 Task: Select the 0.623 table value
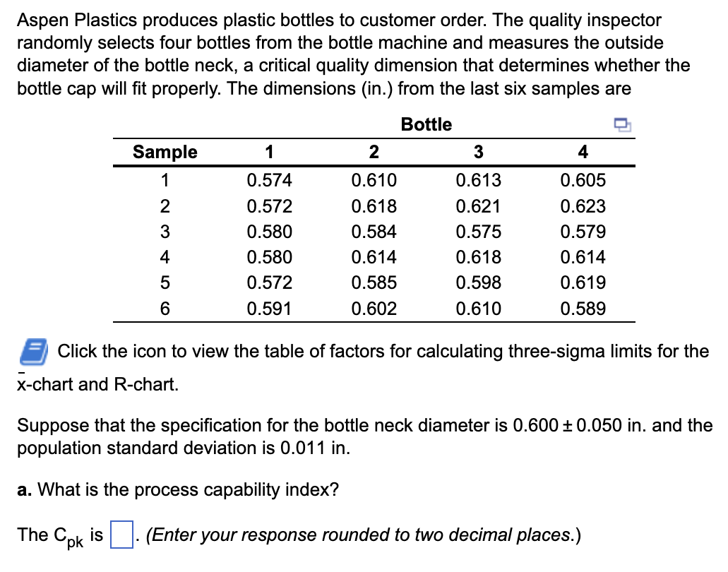point(583,206)
